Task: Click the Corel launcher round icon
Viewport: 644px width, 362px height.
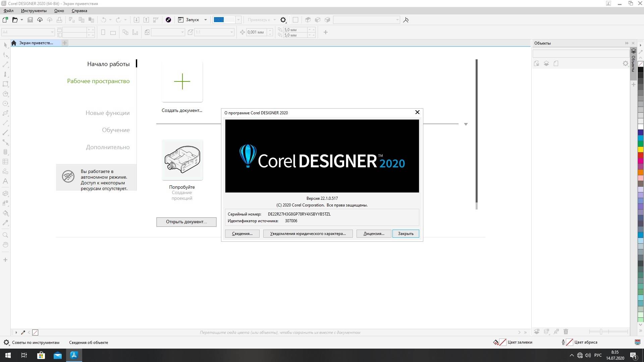Action: 168,20
